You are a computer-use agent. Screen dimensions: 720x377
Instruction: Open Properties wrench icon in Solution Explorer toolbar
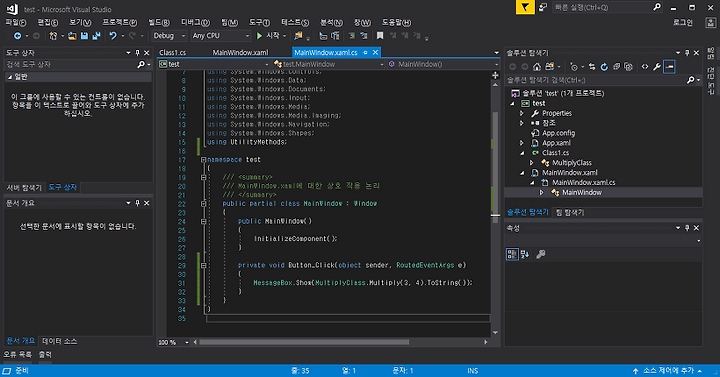[657, 67]
